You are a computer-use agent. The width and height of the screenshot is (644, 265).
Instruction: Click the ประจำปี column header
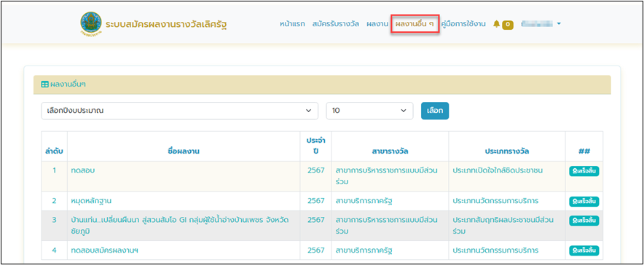pos(316,146)
